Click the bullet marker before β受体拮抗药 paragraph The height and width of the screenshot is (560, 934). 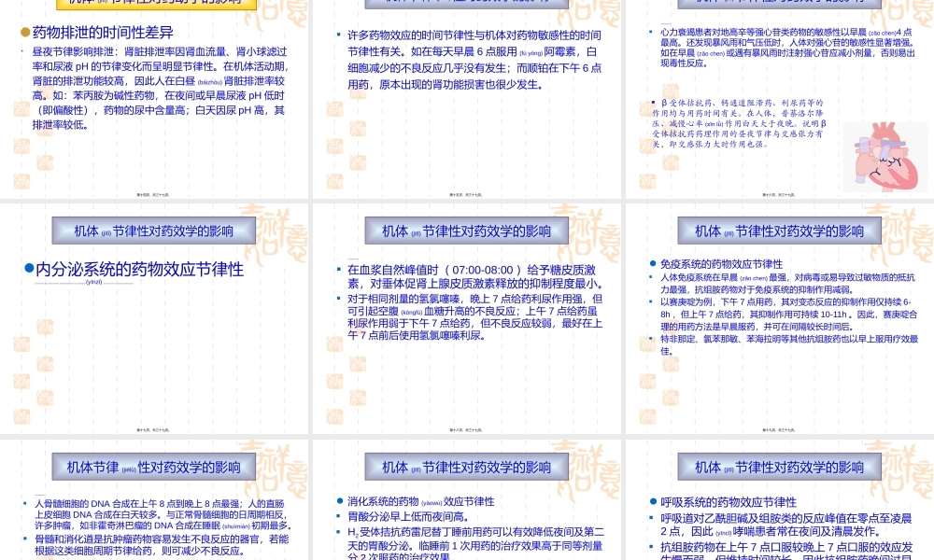coord(654,103)
